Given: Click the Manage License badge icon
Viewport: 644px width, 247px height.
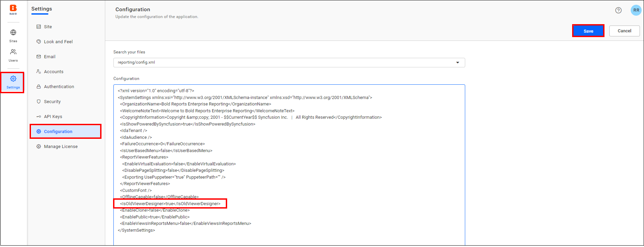Looking at the screenshot, I should point(38,146).
